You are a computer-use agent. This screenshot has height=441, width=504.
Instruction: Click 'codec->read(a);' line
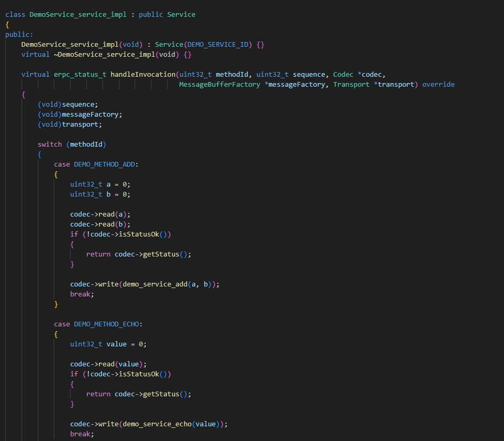[100, 214]
